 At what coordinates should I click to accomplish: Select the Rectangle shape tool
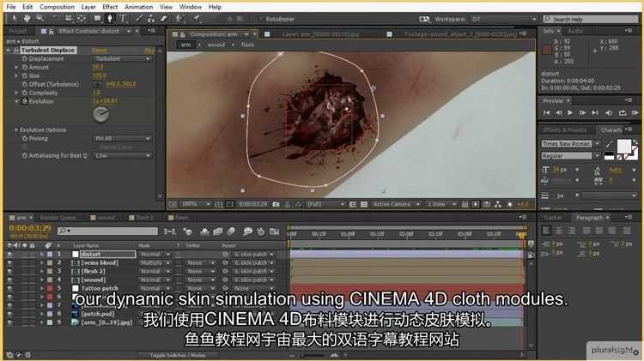(x=97, y=19)
